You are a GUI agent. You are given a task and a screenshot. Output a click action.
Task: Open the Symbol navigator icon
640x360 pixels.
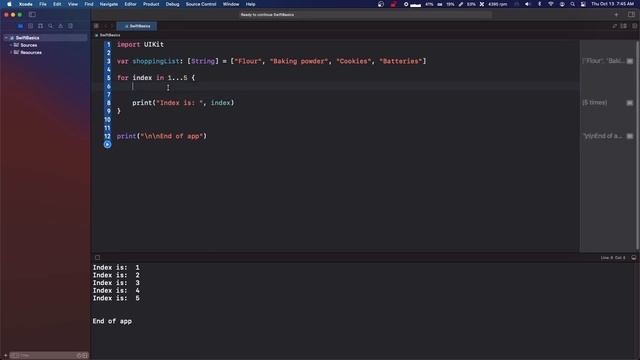pos(40,26)
